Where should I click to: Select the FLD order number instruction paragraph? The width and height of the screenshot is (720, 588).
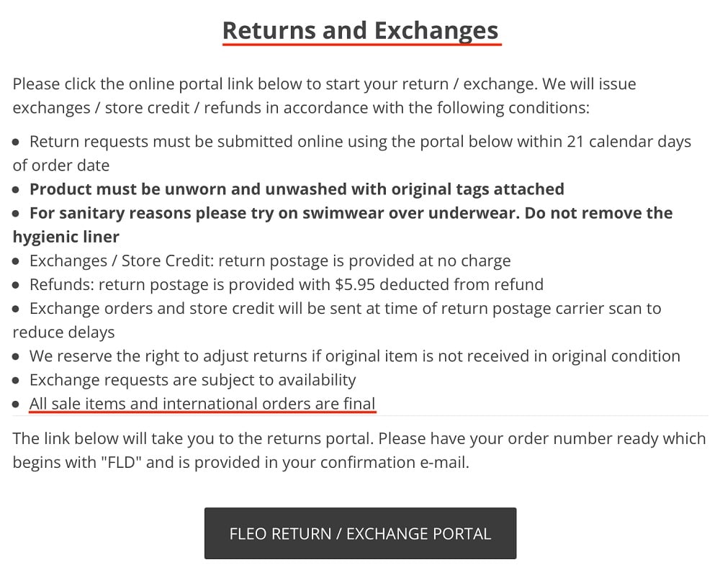[359, 450]
